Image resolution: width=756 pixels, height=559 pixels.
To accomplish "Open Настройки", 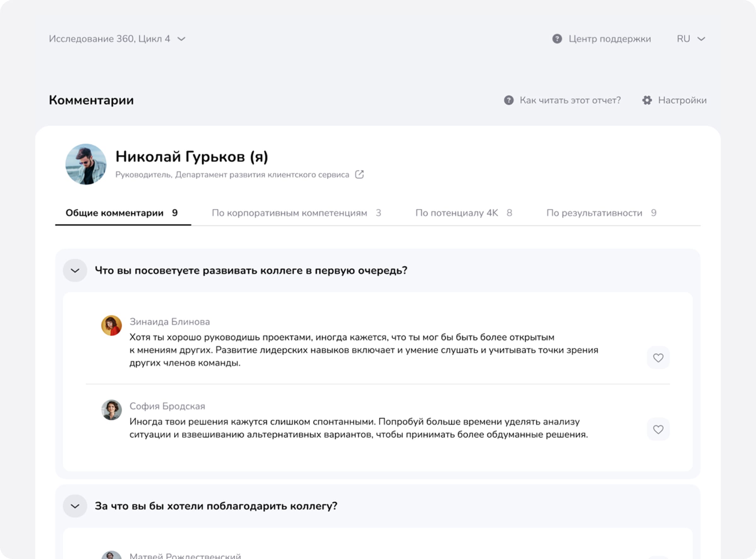I will pos(682,100).
